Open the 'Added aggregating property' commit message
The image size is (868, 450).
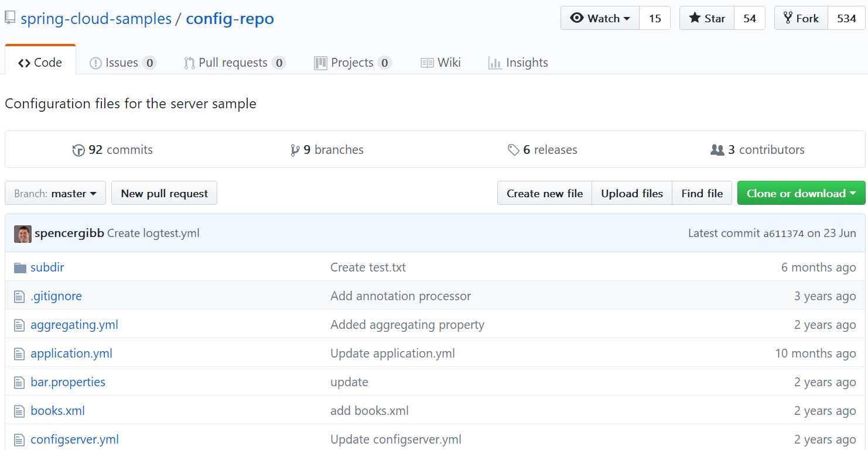pos(408,325)
